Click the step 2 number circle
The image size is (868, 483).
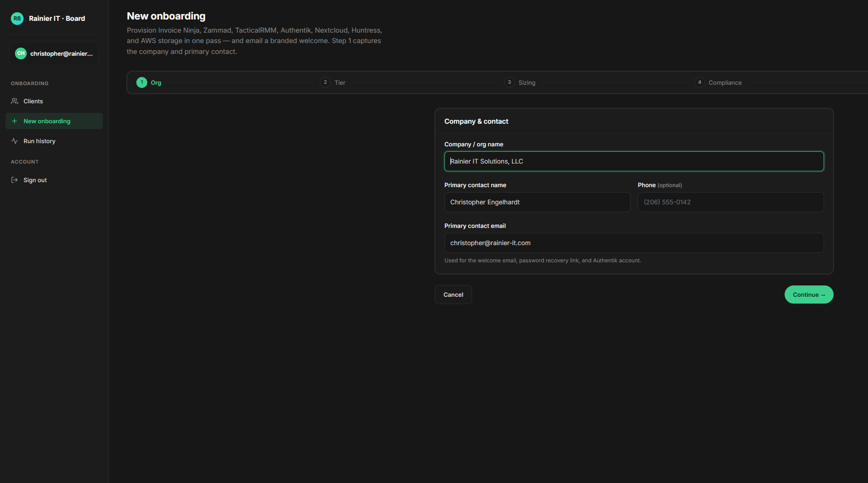click(325, 82)
